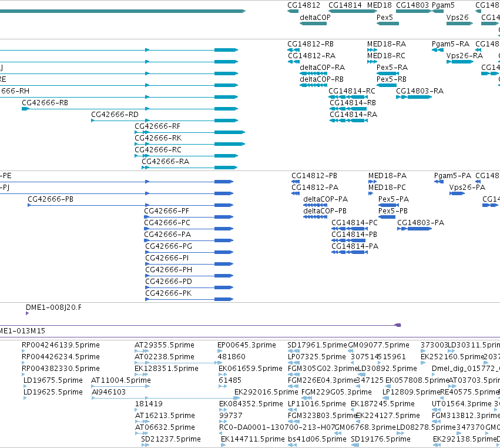Select protein Pgam5-PA
The width and height of the screenshot is (500, 448).
[x=452, y=176]
